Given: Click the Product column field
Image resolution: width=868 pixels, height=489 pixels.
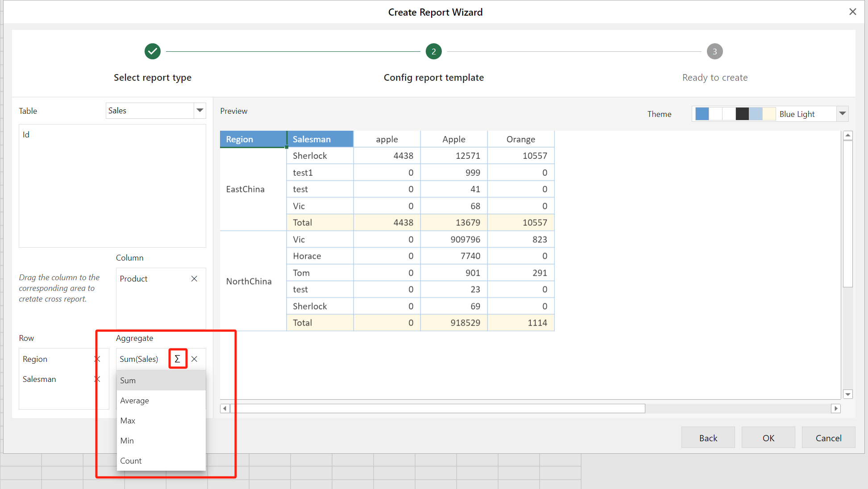Looking at the screenshot, I should point(133,279).
